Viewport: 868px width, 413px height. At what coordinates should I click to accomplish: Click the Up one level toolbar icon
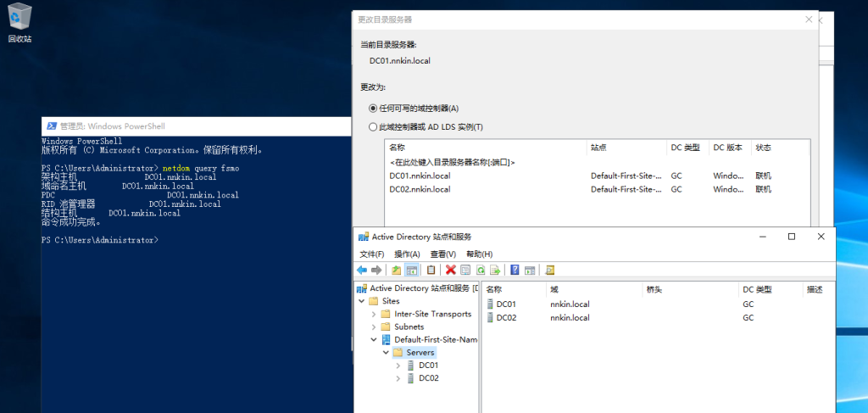pyautogui.click(x=396, y=271)
